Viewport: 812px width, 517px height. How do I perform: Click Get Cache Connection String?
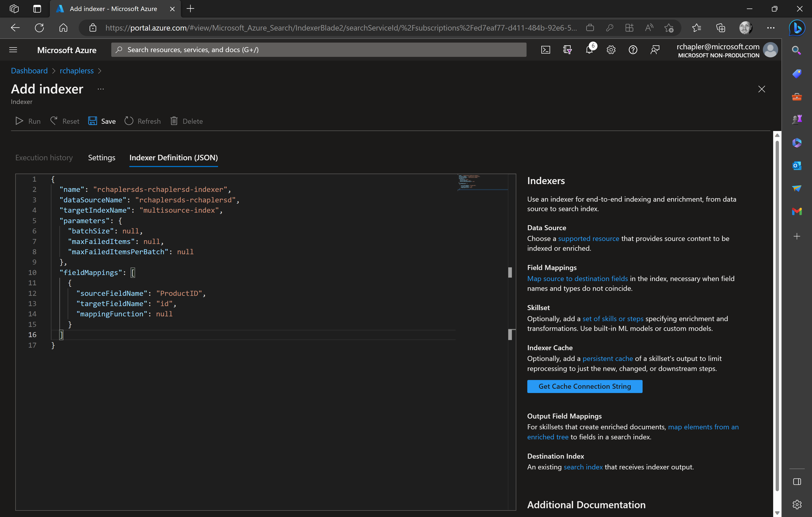(584, 386)
